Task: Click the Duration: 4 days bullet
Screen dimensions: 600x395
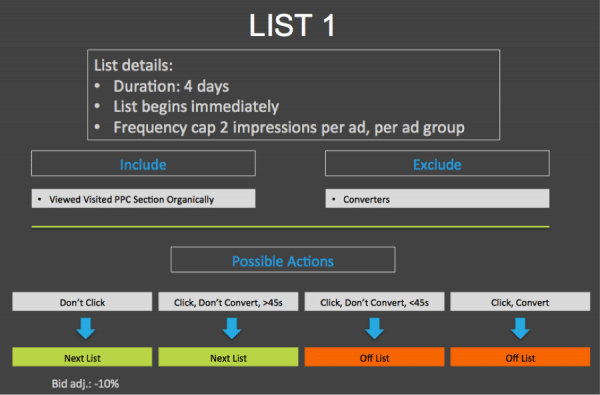Action: click(x=171, y=86)
